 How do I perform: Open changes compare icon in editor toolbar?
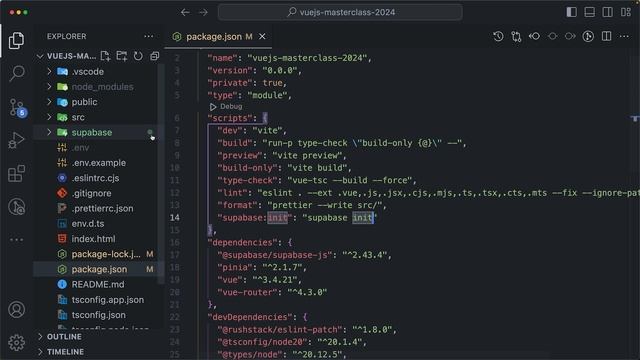[x=516, y=37]
